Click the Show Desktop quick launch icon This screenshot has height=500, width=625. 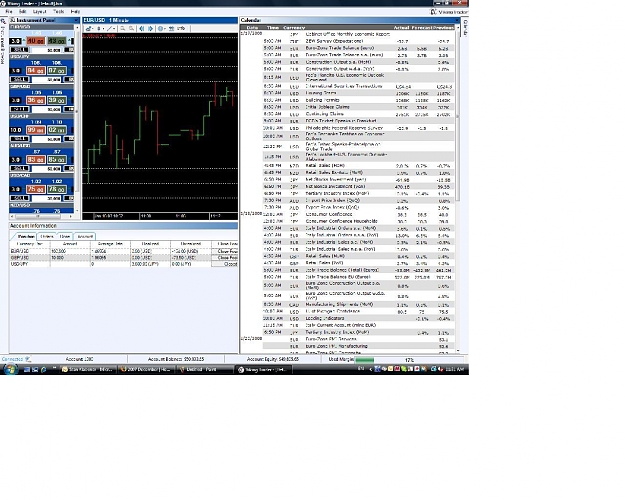pyautogui.click(x=27, y=370)
